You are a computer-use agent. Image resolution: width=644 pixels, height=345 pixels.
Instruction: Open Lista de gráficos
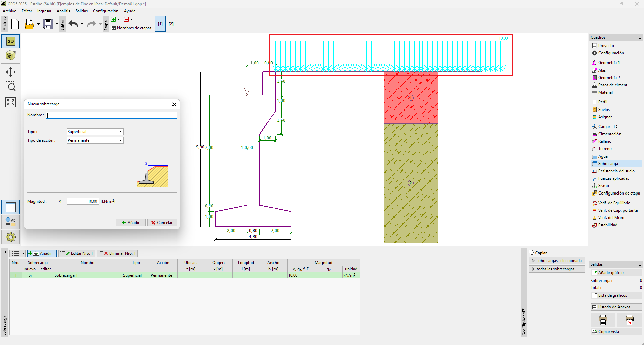pyautogui.click(x=616, y=295)
